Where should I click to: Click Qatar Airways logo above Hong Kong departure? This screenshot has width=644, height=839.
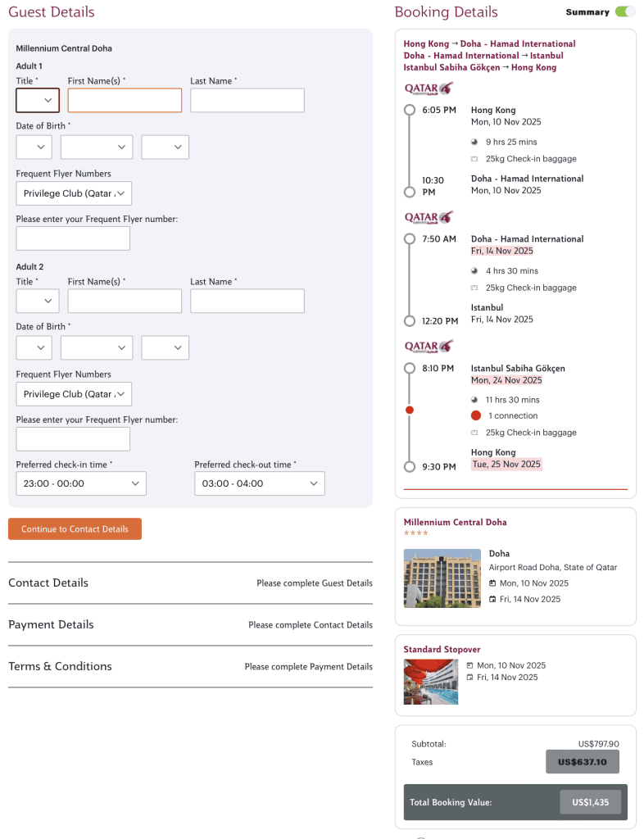point(429,88)
